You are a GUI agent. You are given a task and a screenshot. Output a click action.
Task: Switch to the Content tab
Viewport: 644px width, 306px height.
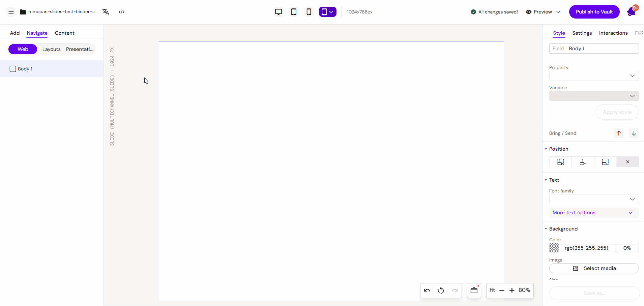[65, 33]
